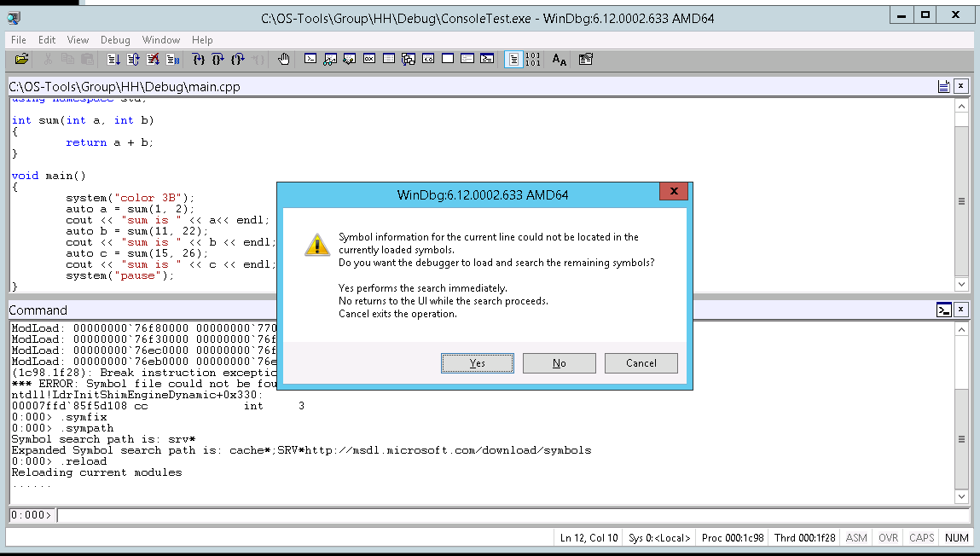Viewport: 980px width, 556px height.
Task: Click the source window scrollbar thumb
Action: (961, 201)
